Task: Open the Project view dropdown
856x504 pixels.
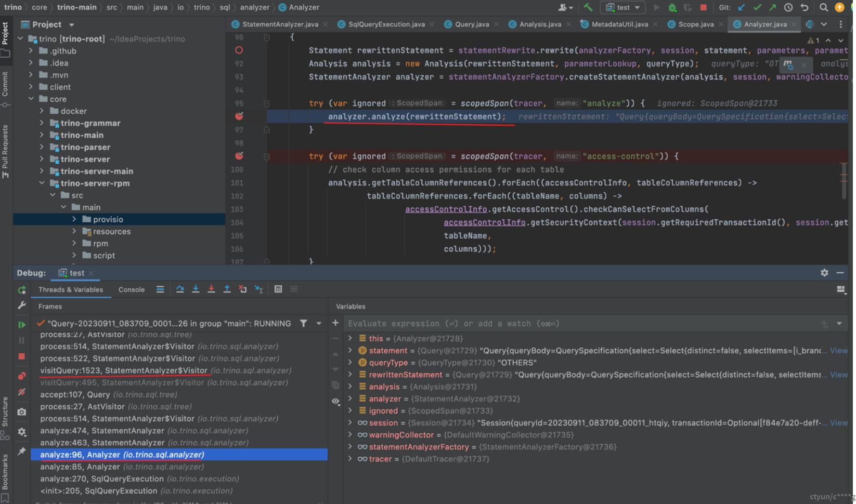Action: coord(71,24)
